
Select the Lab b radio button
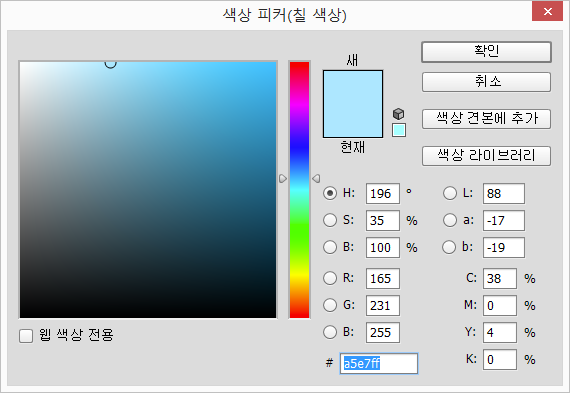coord(449,247)
